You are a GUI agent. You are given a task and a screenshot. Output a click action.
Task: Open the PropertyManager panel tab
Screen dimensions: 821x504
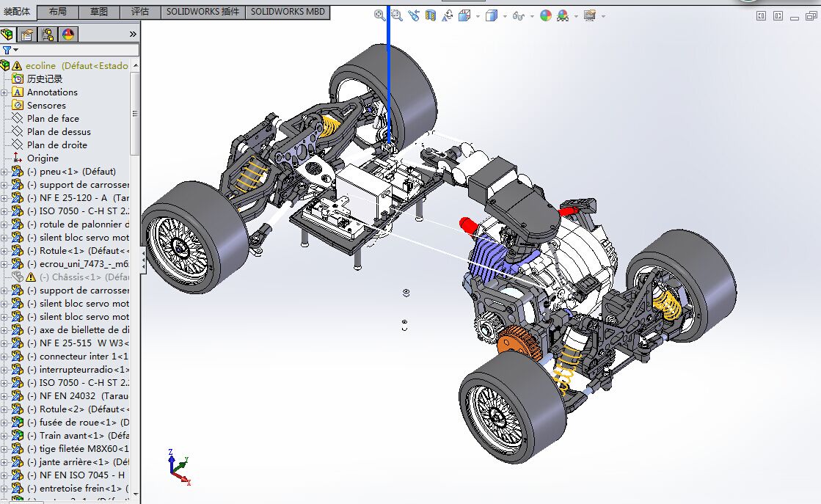click(27, 34)
